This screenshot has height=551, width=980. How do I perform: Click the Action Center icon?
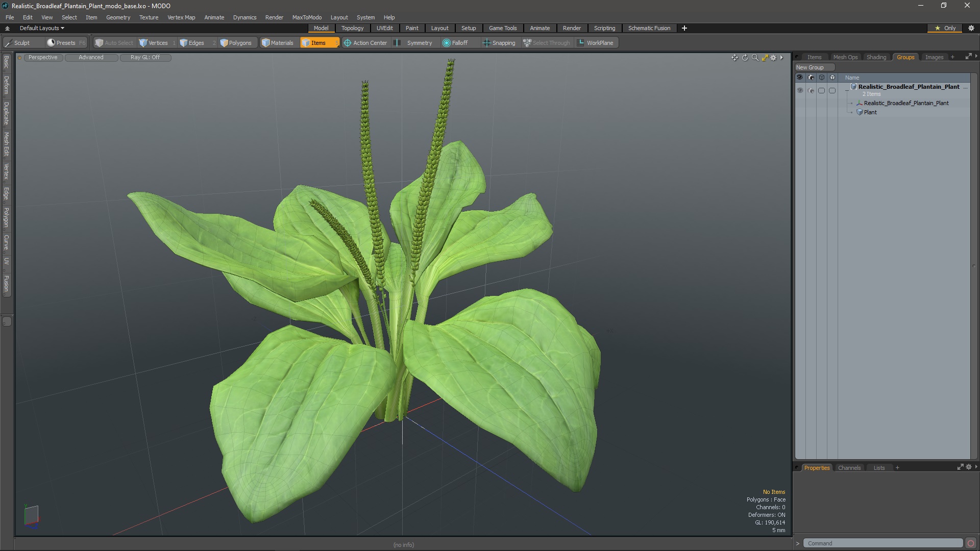pos(347,42)
